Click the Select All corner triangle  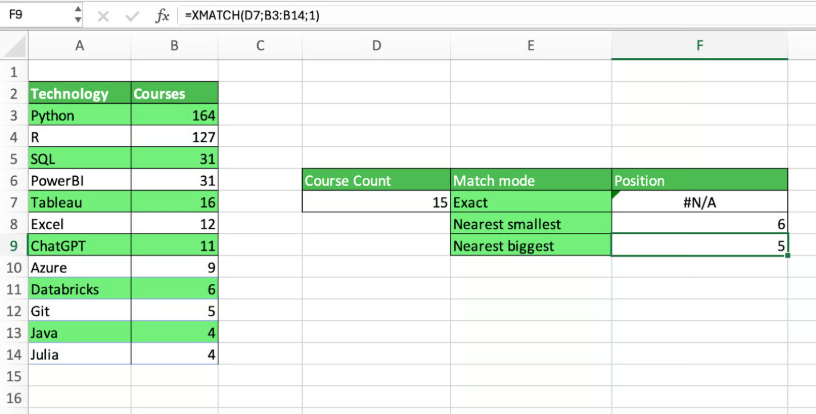(14, 46)
